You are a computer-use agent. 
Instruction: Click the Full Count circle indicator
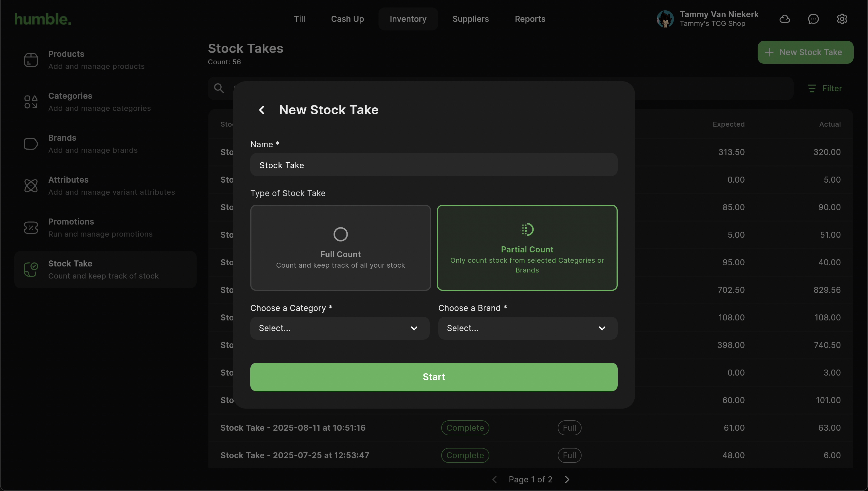pyautogui.click(x=340, y=234)
